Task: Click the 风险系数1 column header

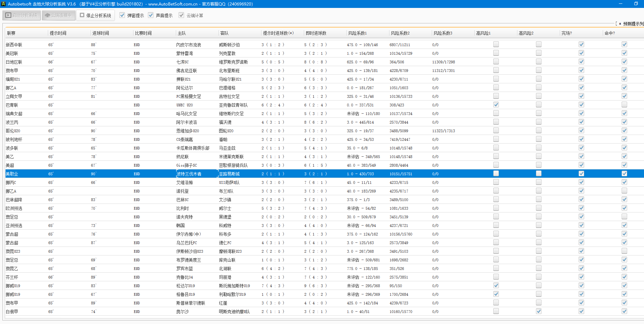Action: (357, 33)
